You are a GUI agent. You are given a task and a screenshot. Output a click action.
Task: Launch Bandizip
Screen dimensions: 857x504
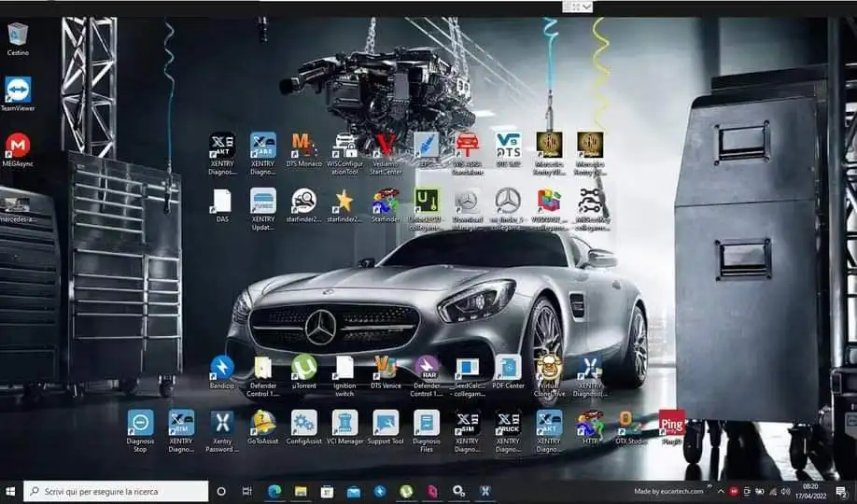click(x=222, y=371)
